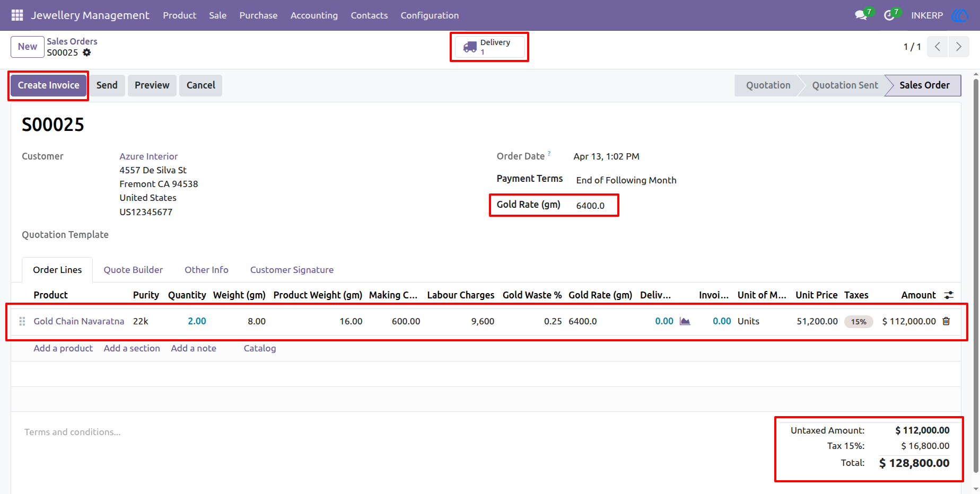This screenshot has width=980, height=494.
Task: Click the Create Invoice button
Action: [x=49, y=85]
